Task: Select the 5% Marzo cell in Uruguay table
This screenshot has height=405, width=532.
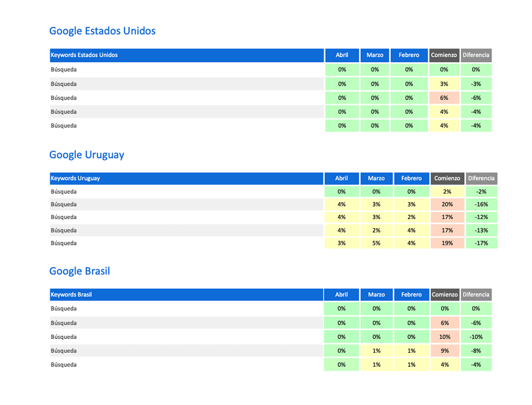Action: (x=376, y=243)
